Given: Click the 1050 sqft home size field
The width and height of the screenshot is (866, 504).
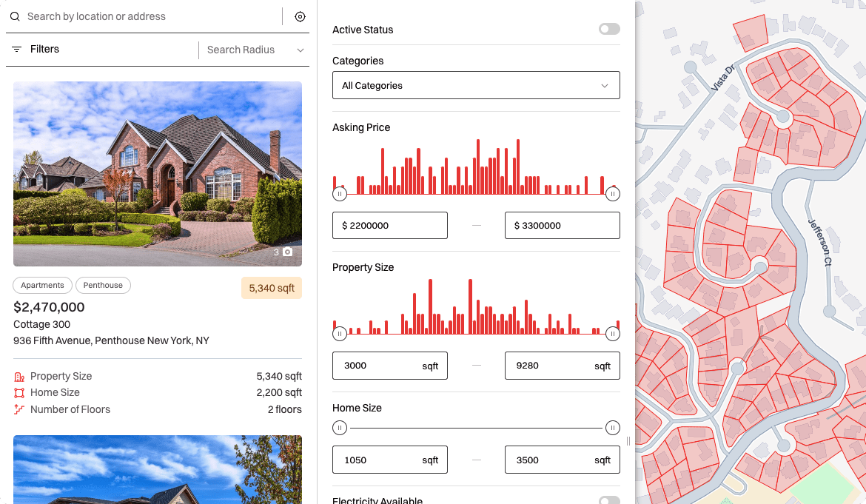Looking at the screenshot, I should point(390,460).
